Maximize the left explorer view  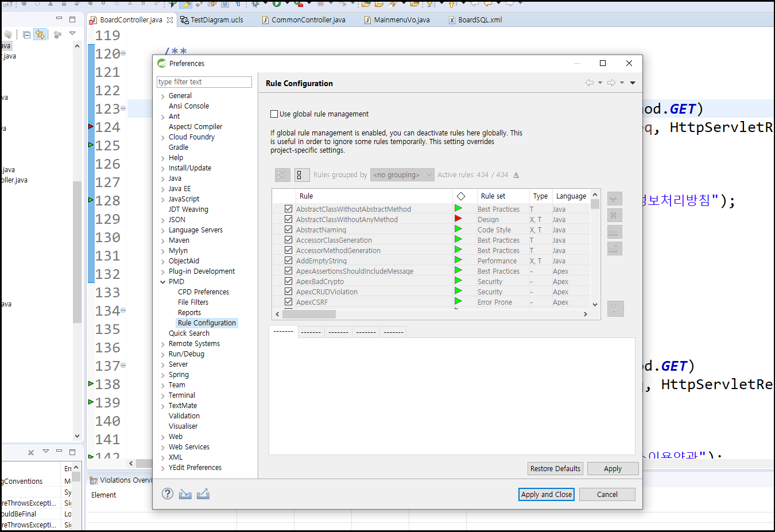72,19
